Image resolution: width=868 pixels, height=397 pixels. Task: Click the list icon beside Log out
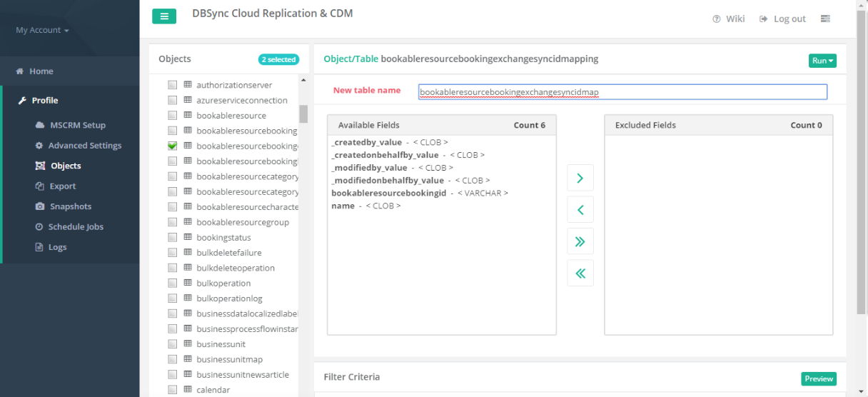click(x=825, y=19)
